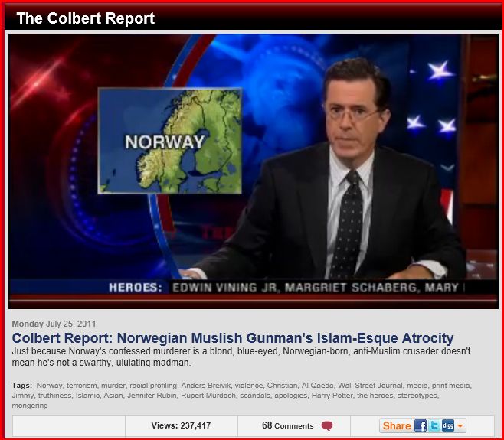504x440 pixels.
Task: Open the Jennifer Rubin tag
Action: [154, 396]
